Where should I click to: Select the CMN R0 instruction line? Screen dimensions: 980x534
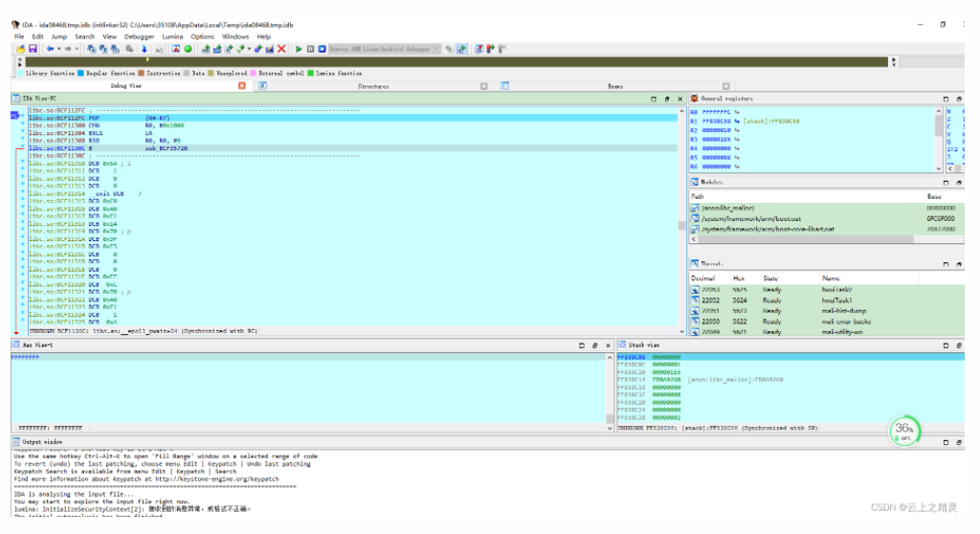352,125
